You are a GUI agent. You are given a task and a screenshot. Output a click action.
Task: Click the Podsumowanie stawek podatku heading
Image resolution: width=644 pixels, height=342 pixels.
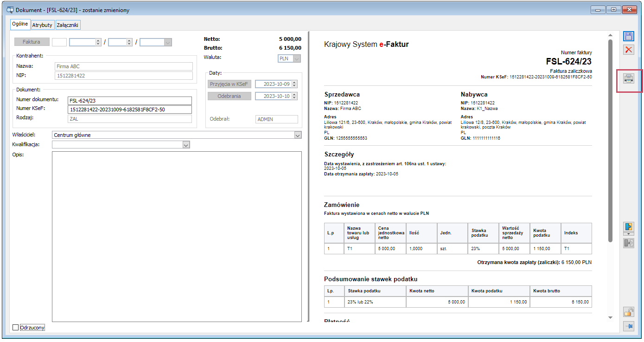(x=371, y=279)
